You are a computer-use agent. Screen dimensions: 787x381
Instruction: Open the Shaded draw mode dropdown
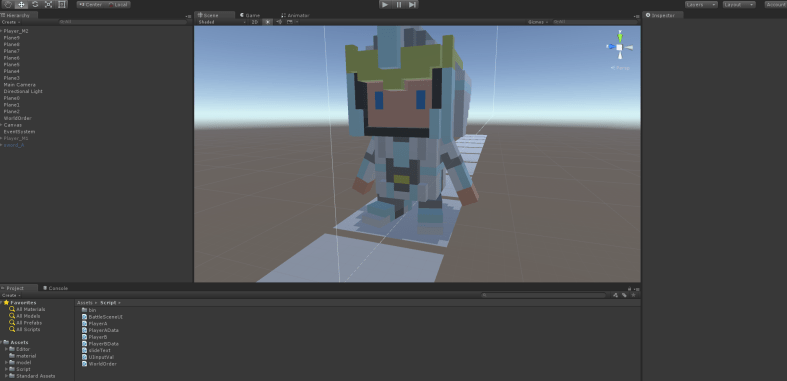(222, 22)
